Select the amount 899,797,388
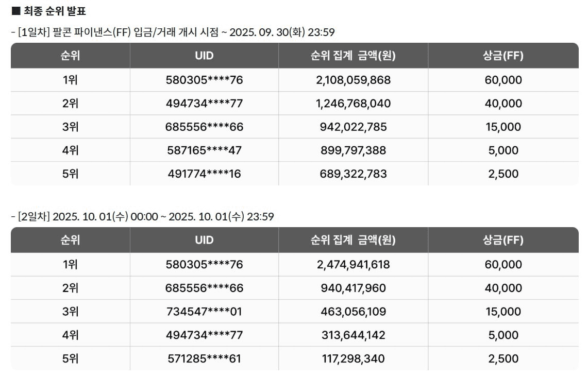Viewport: 588px width, 377px height. click(x=353, y=150)
